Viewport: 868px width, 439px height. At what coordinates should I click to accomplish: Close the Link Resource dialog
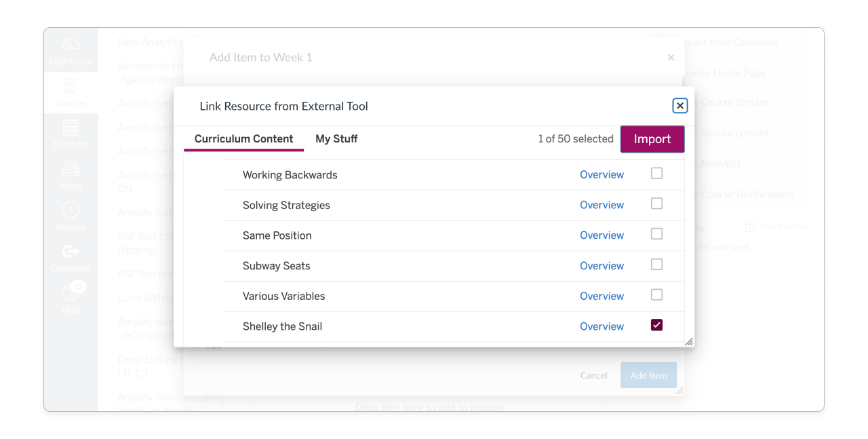679,105
